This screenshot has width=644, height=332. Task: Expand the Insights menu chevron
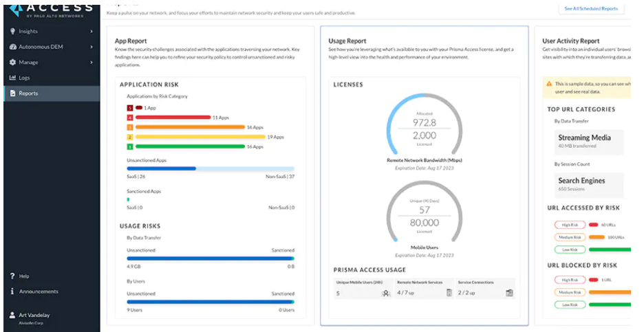(x=92, y=31)
